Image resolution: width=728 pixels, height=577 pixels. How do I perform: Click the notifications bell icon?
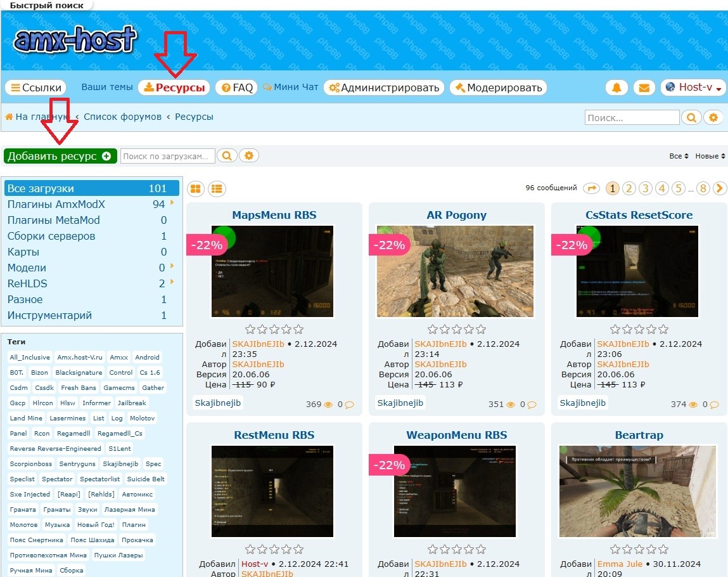pyautogui.click(x=616, y=88)
